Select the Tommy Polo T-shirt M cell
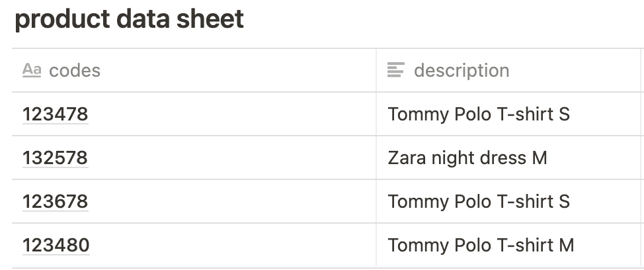Screen dimensions: 644x270 (x=481, y=246)
